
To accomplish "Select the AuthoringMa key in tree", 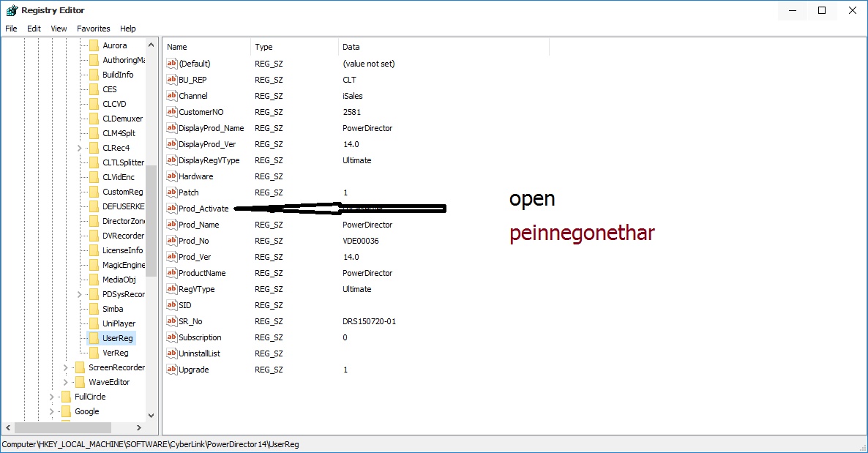I will [x=124, y=60].
